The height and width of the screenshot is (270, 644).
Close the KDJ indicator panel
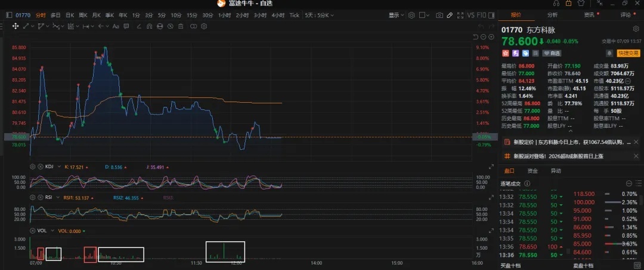41,167
